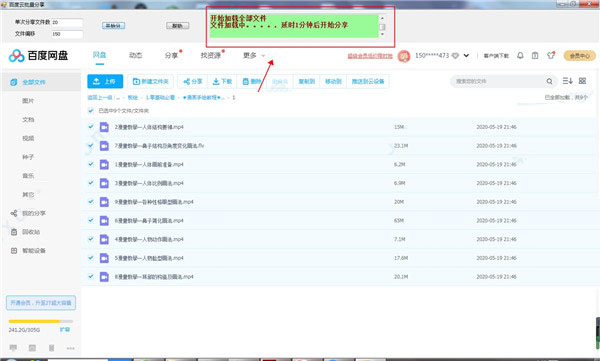Click the log box scroll-down arrow
This screenshot has width=600, height=361.
(382, 34)
